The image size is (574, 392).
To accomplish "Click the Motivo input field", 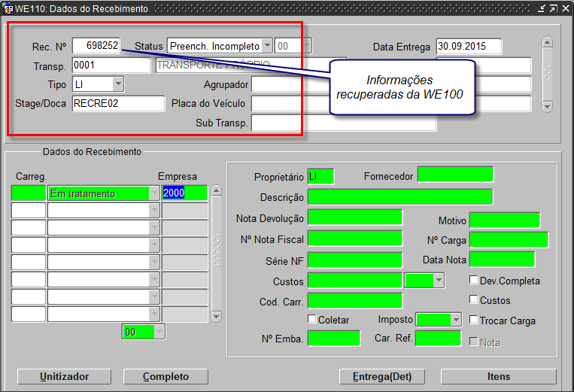I will point(505,220).
